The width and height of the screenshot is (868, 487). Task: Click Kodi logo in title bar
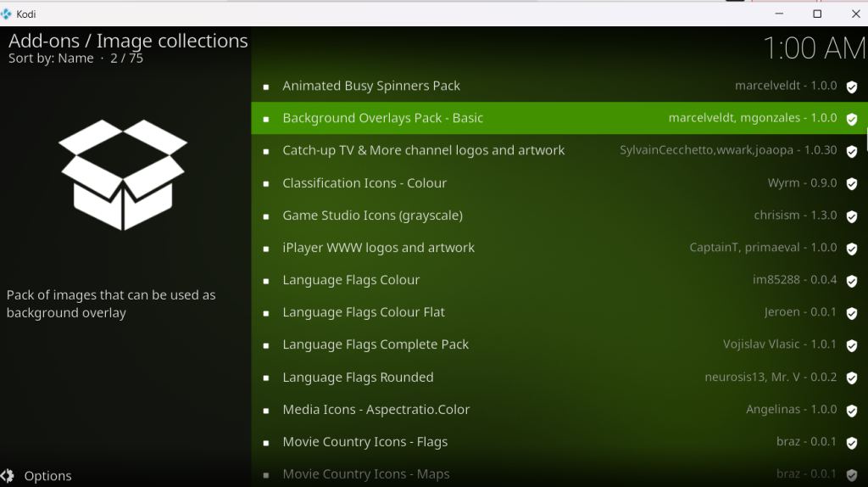point(6,14)
